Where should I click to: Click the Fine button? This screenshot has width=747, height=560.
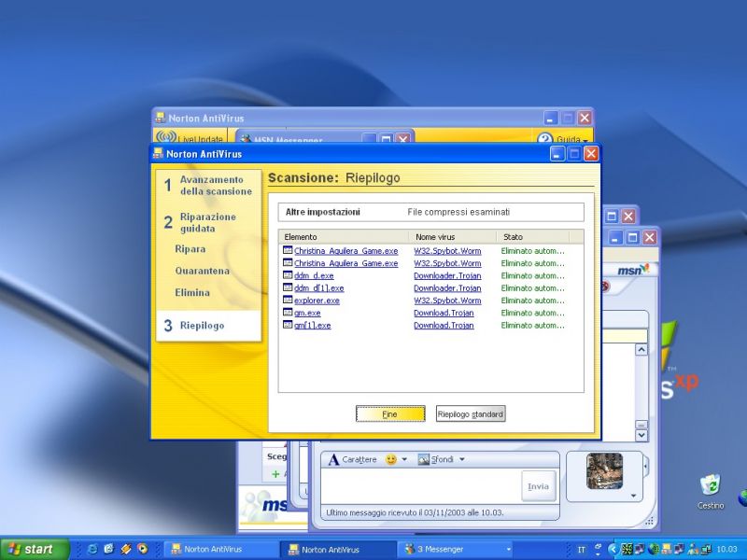pyautogui.click(x=390, y=413)
